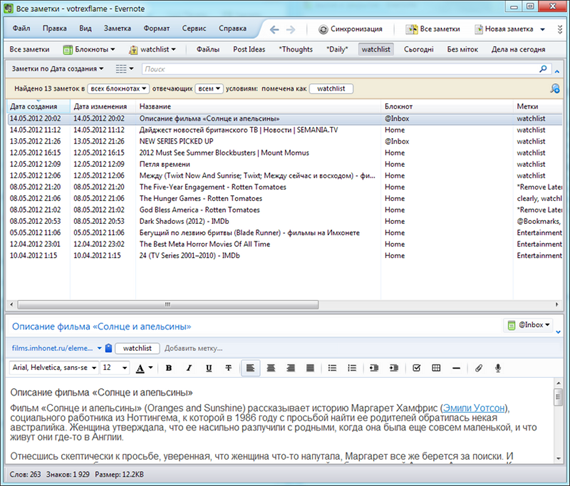Create a Новая заметка
The width and height of the screenshot is (570, 486).
click(504, 29)
